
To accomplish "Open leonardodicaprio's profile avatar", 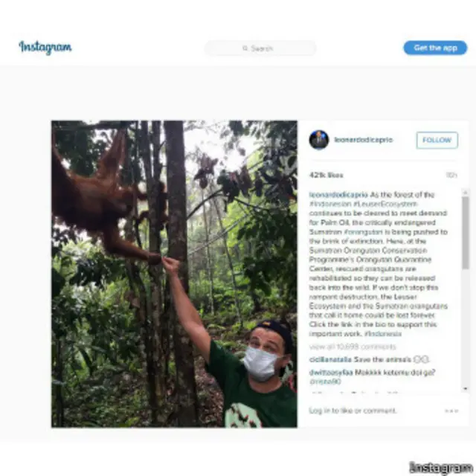I will [x=319, y=140].
